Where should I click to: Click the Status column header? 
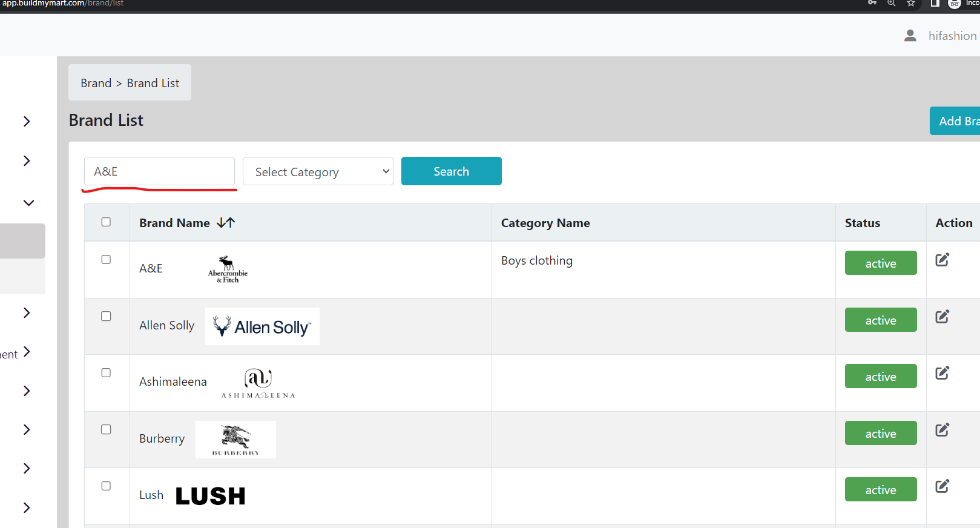pos(863,223)
